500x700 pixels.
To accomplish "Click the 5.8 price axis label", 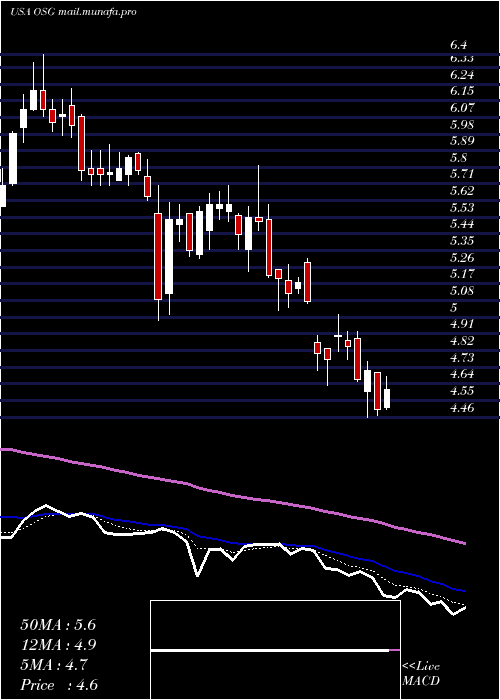I will pos(458,158).
